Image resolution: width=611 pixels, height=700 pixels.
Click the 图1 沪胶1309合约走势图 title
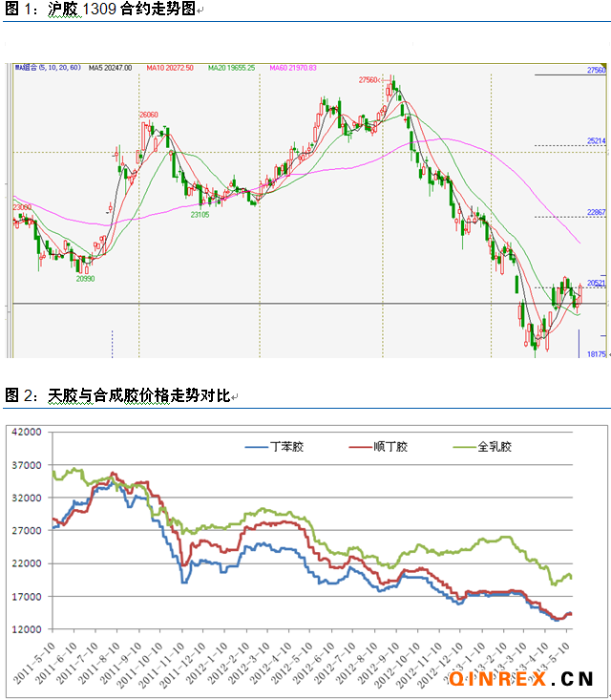107,9
